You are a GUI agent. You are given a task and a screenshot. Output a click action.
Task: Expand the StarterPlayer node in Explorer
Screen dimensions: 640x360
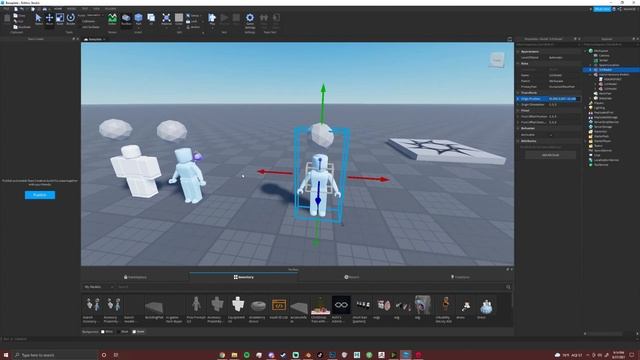[x=586, y=141]
